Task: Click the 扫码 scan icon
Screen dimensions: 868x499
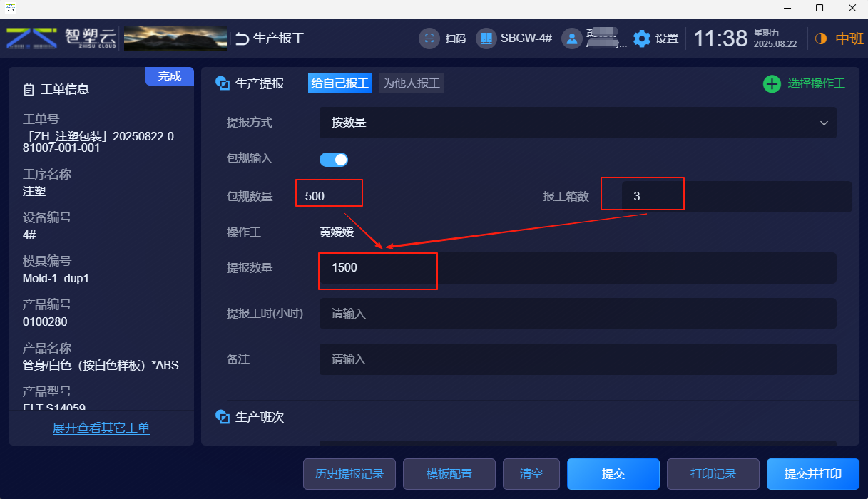Action: [x=429, y=38]
